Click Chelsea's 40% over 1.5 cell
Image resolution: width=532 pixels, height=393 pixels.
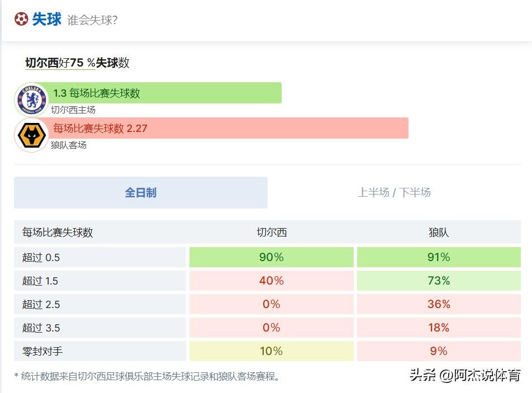[x=272, y=281]
